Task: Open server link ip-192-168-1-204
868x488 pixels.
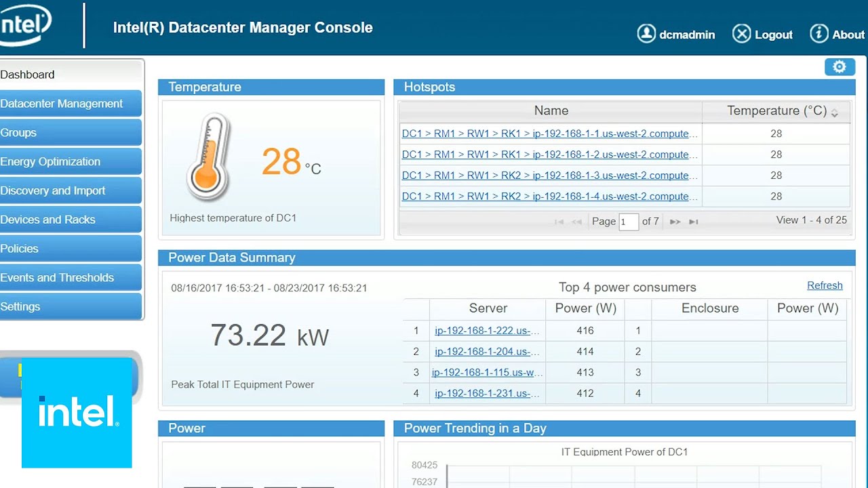Action: pyautogui.click(x=487, y=352)
